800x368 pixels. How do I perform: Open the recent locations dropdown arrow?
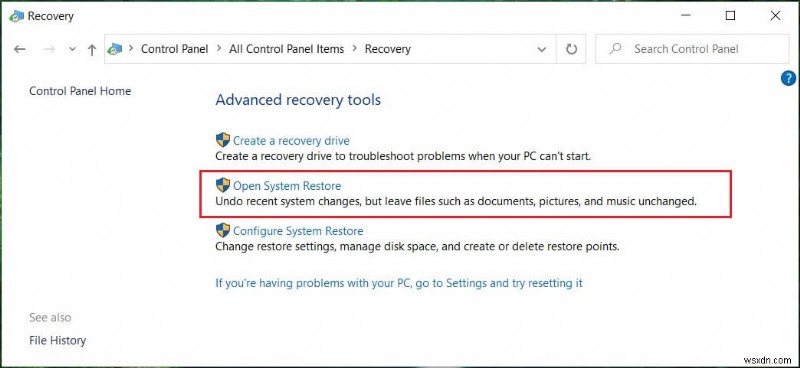pyautogui.click(x=72, y=50)
